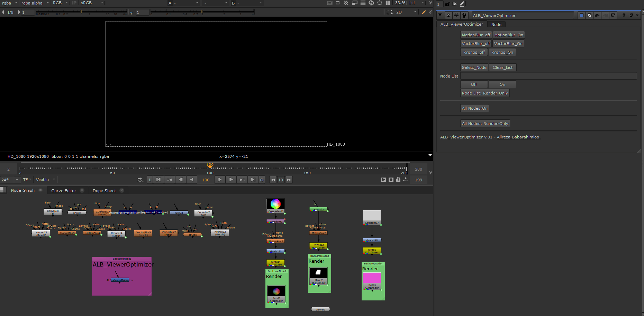Play the timeline forward
The height and width of the screenshot is (316, 644).
[220, 180]
